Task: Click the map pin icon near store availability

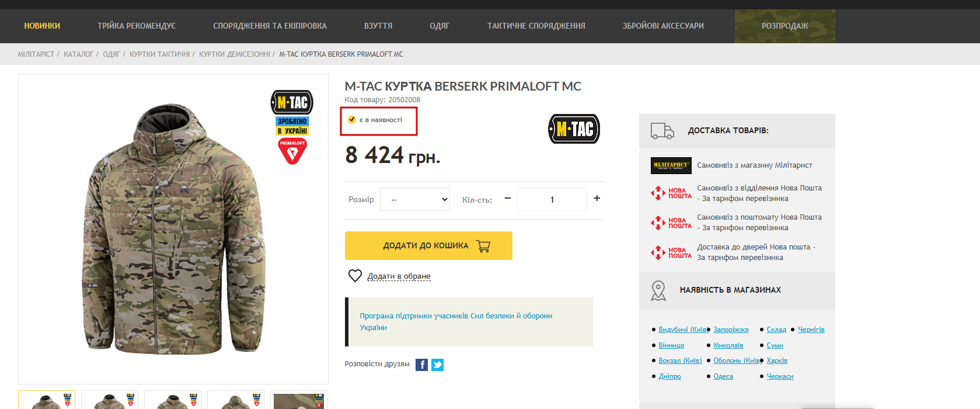Action: pyautogui.click(x=658, y=290)
